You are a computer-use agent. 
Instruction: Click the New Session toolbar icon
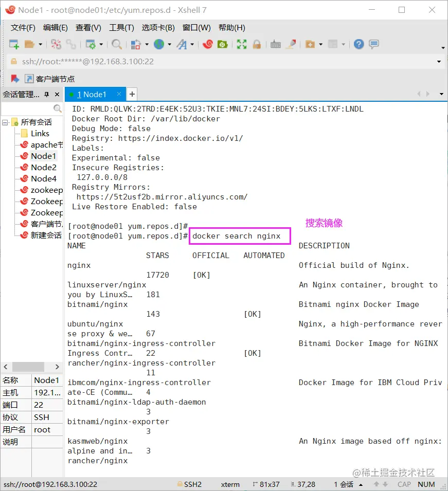14,44
